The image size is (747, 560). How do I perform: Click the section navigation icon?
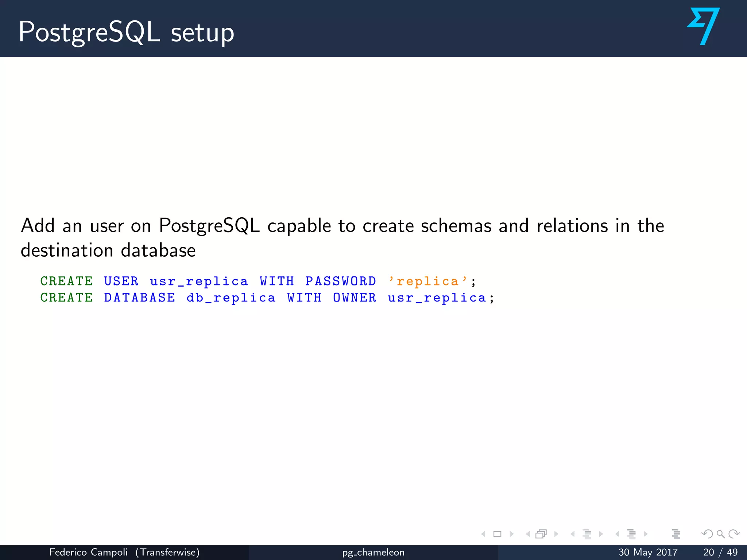pos(632,534)
